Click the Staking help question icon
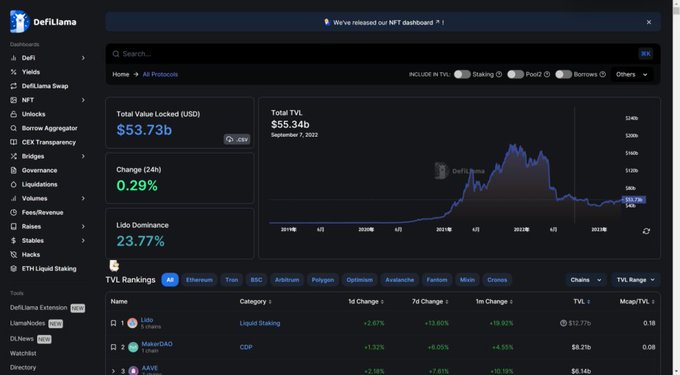This screenshot has width=680, height=375. click(x=499, y=75)
